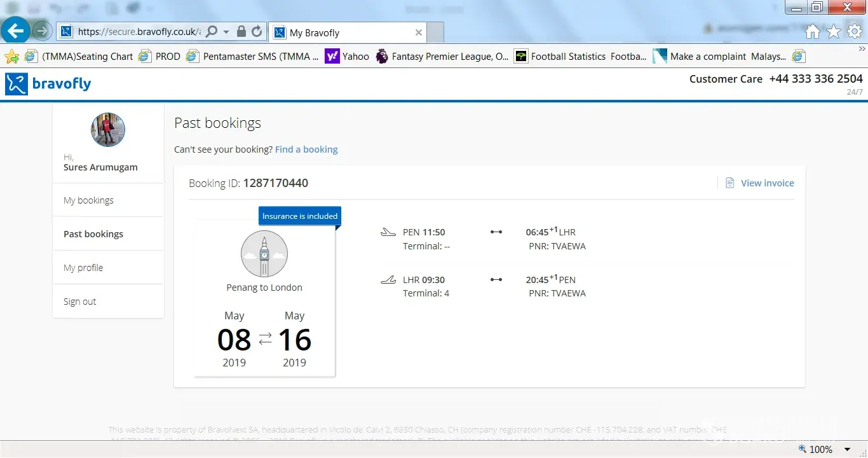Close the My Bravofly tab
This screenshot has height=458, width=868.
[418, 32]
